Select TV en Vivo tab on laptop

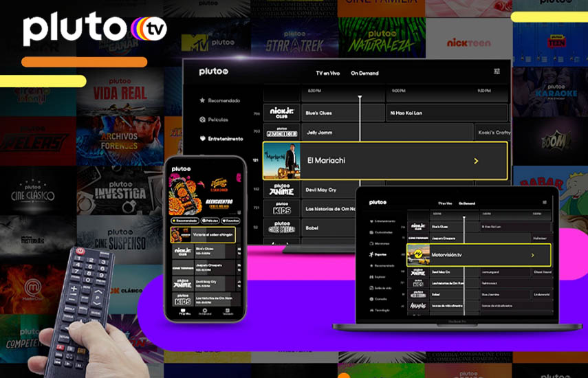click(x=445, y=203)
